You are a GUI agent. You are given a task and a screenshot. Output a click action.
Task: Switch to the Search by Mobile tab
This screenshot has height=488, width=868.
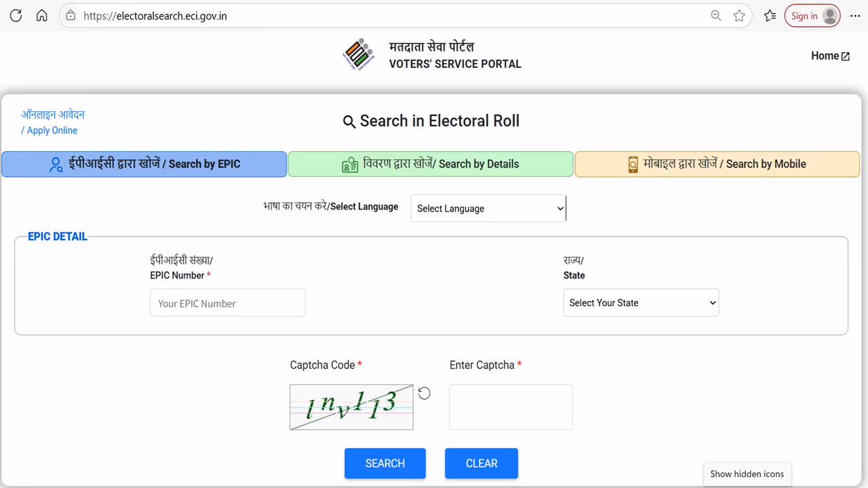point(717,164)
